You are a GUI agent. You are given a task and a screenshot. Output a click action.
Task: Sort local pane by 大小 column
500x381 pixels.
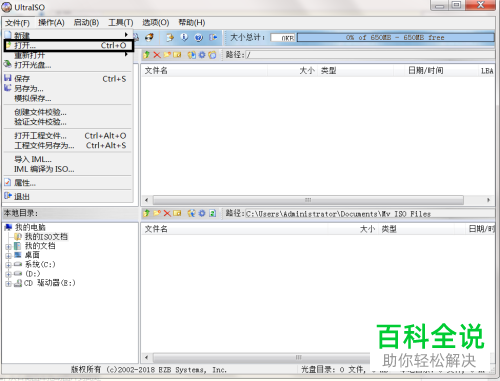(x=353, y=229)
